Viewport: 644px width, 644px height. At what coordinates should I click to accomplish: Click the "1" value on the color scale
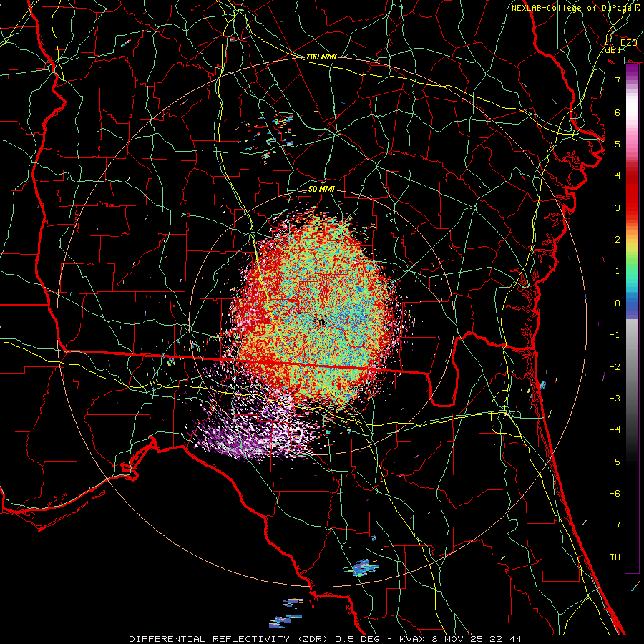[x=618, y=271]
